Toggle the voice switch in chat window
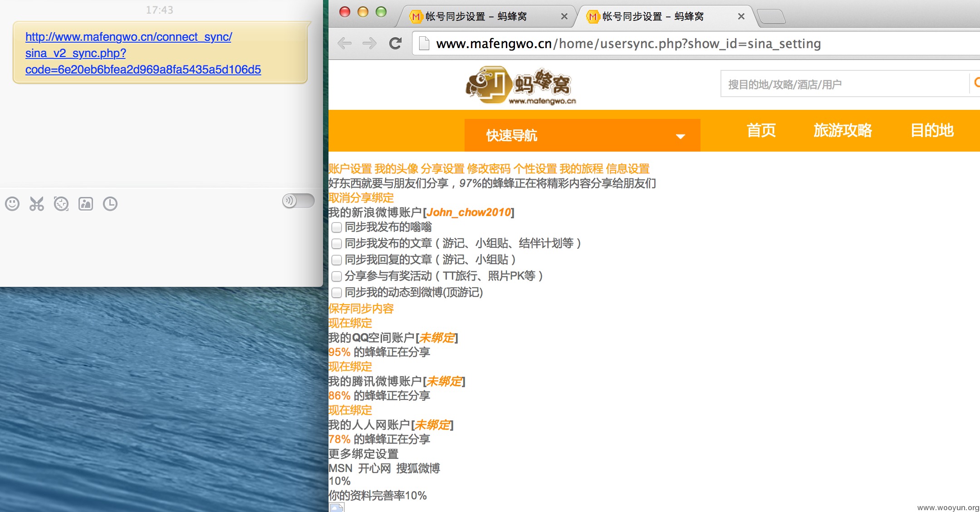Viewport: 980px width, 512px height. tap(298, 201)
